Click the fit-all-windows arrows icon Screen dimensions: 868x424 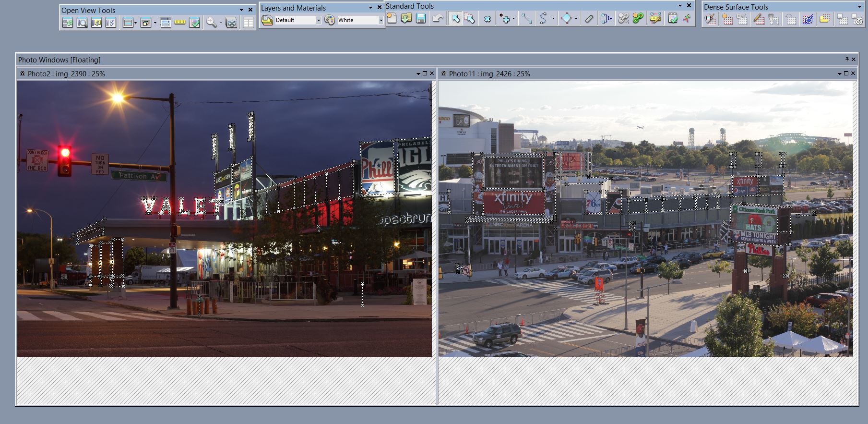pos(231,23)
